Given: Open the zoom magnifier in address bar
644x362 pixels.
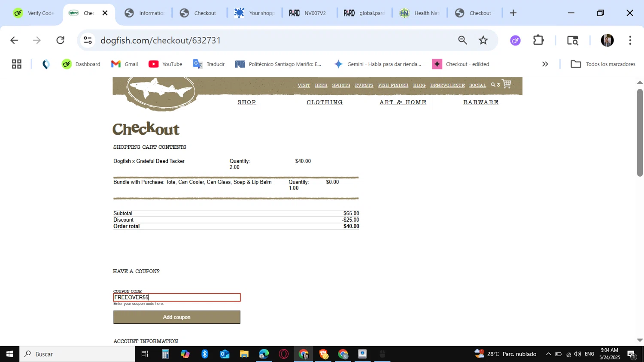Looking at the screenshot, I should pos(462,40).
